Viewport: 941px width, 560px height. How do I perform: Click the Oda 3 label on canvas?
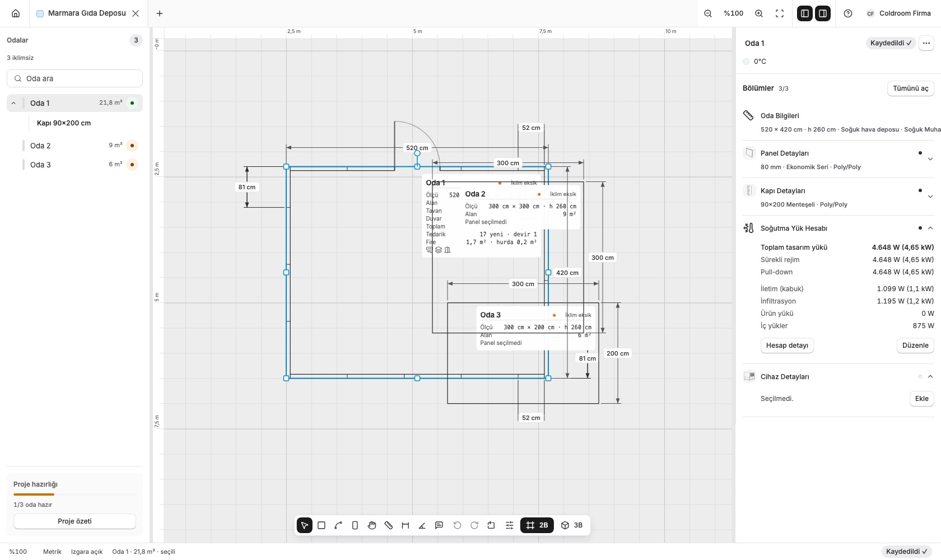[490, 315]
